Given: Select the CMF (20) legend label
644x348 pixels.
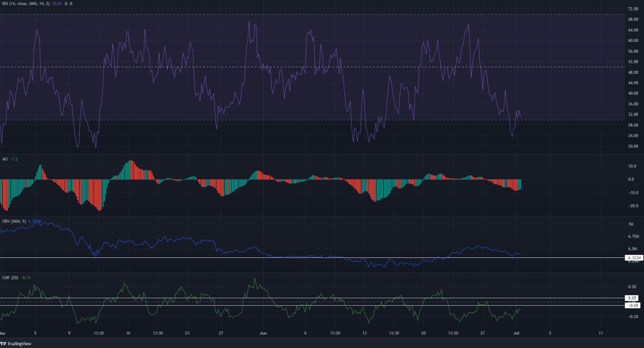Looking at the screenshot, I should [10, 277].
